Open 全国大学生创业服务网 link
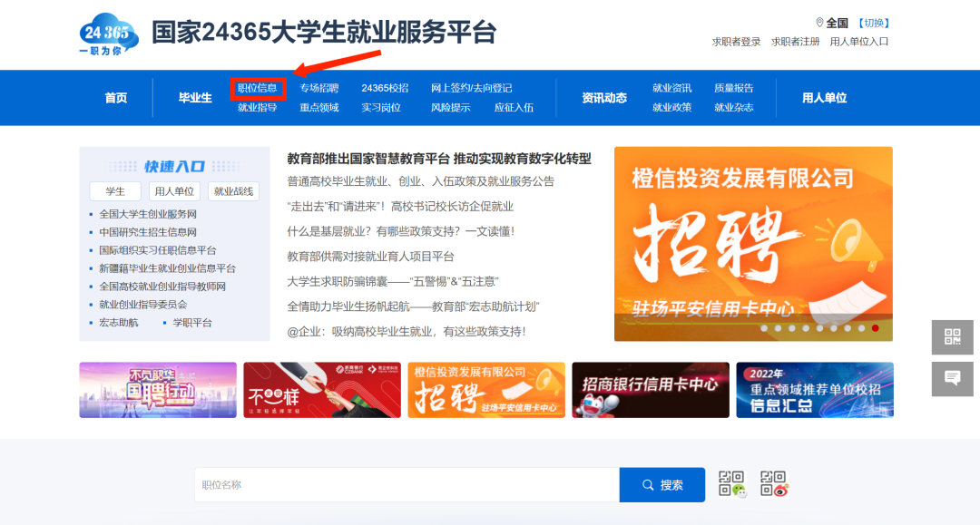 pos(148,214)
